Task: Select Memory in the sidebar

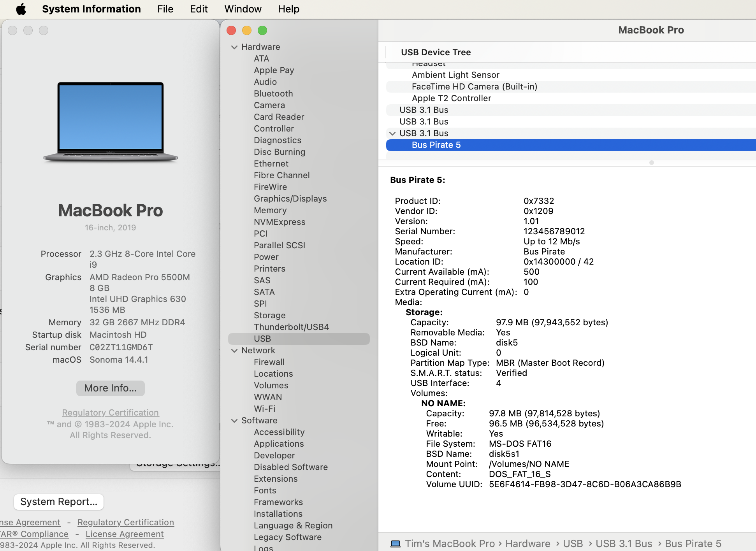Action: point(270,210)
